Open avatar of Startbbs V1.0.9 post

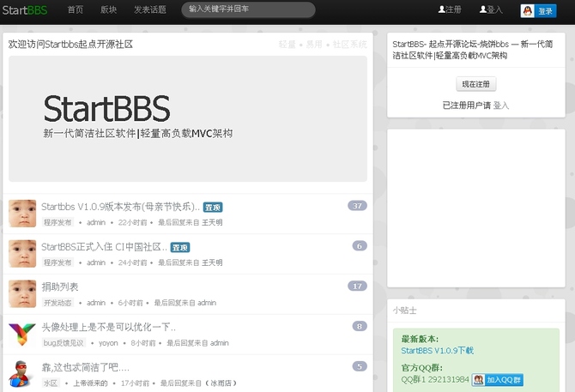(x=22, y=214)
